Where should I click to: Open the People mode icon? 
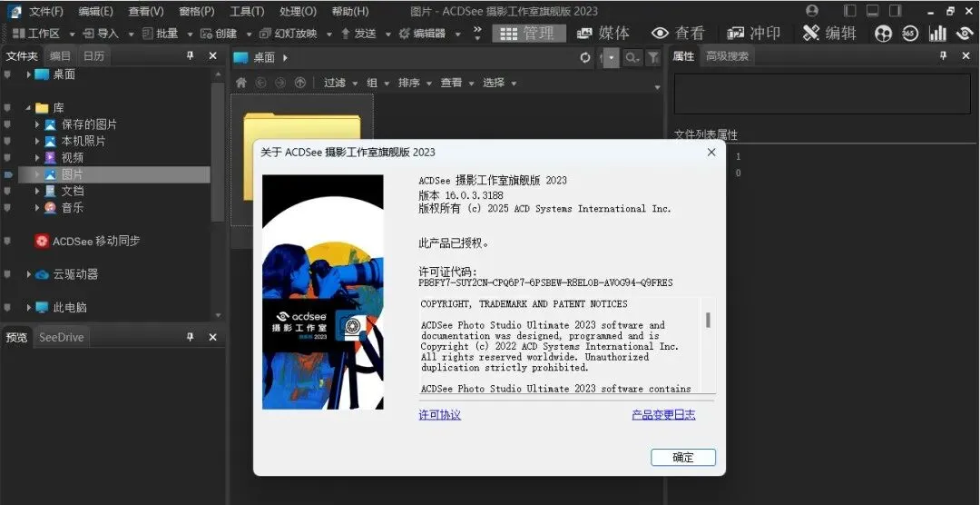pos(883,34)
